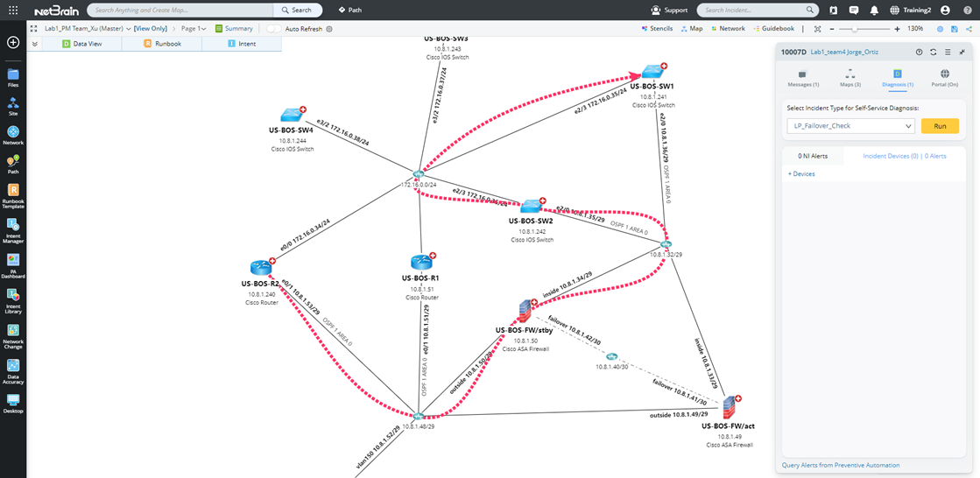Collapse the data view bar chevron
Screen dimensions: 980x478
(34, 44)
